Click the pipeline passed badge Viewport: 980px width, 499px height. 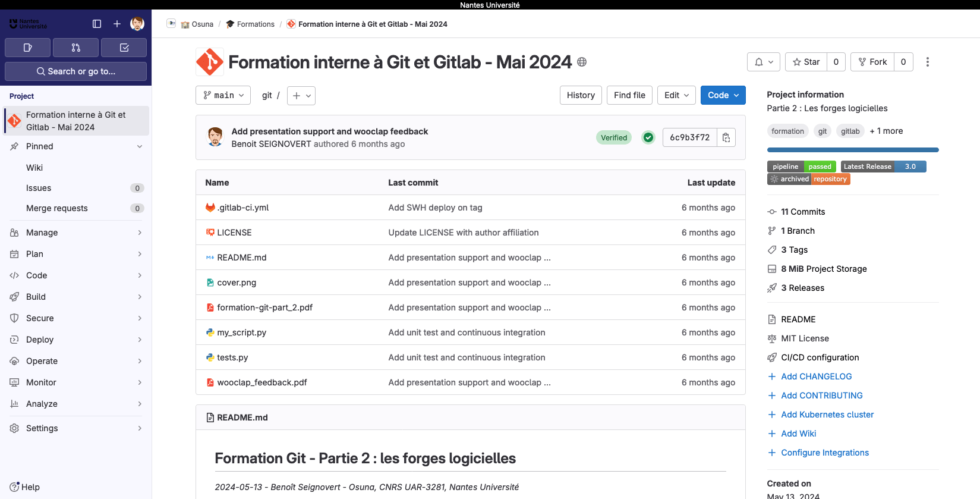click(x=802, y=167)
